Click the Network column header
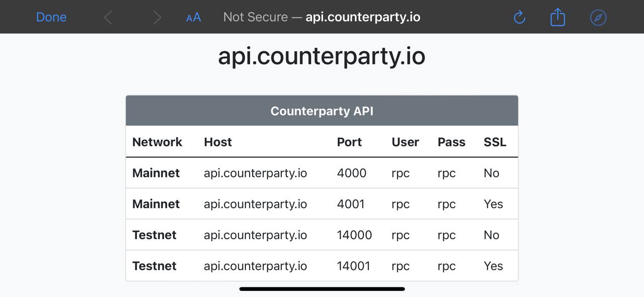Screen dimensions: 644x297 157,142
